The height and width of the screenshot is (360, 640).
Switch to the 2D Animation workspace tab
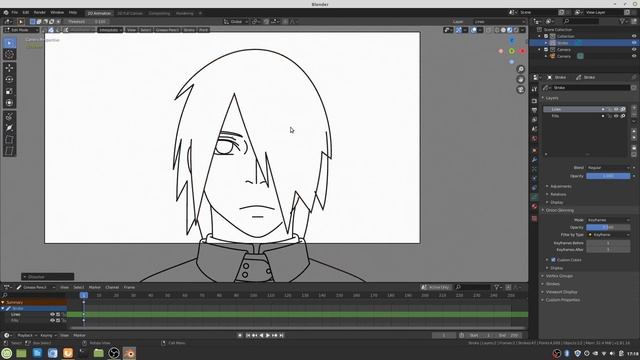click(99, 13)
